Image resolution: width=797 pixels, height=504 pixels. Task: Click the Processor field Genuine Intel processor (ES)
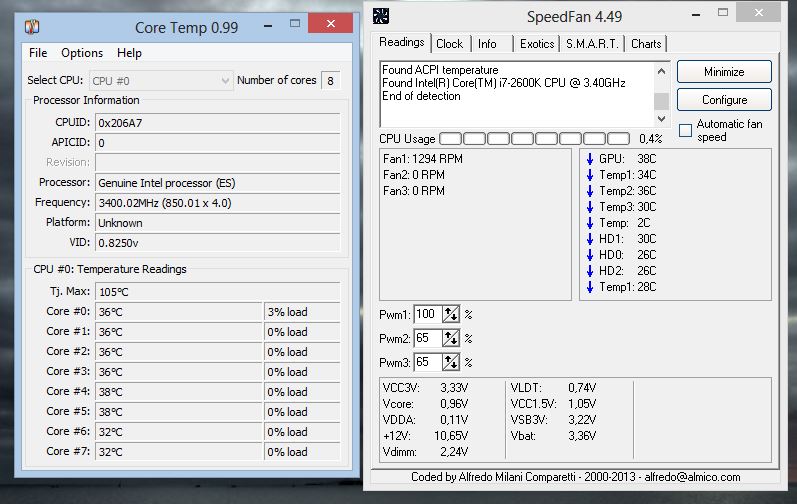[218, 183]
